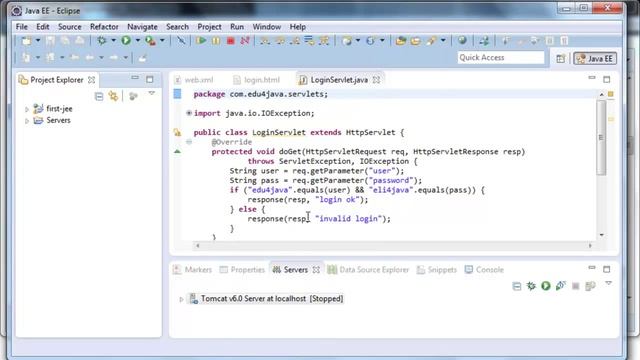Click the Open Web Browser globe icon

click(x=462, y=40)
